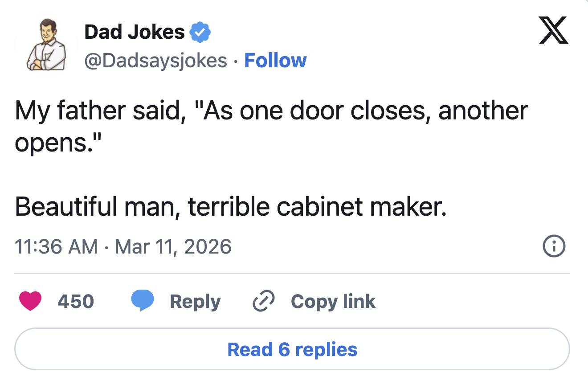Click the @Dadsaysjokes handle
Screen dimensions: 588x385
pos(155,60)
